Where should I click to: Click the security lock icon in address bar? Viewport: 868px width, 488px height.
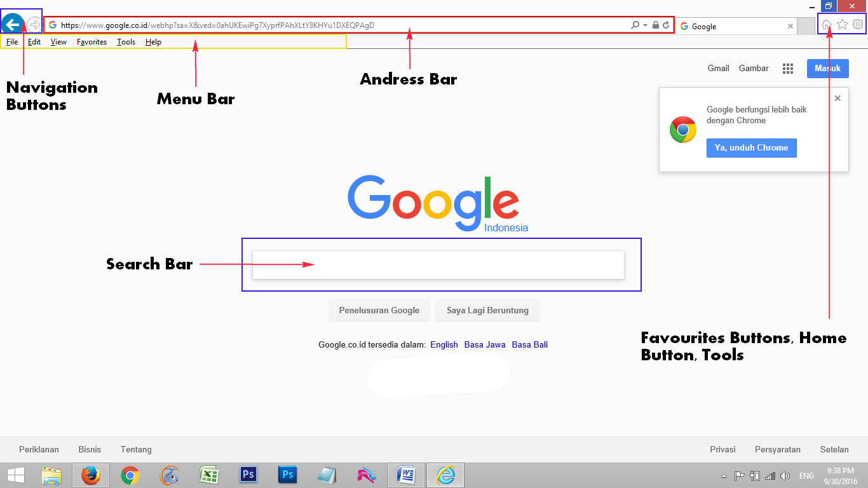[656, 25]
